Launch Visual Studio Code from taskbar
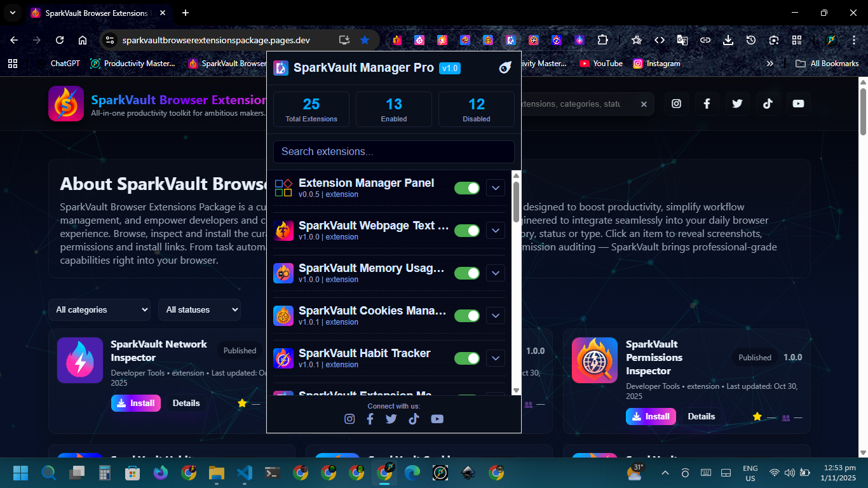The width and height of the screenshot is (868, 488). click(x=245, y=473)
